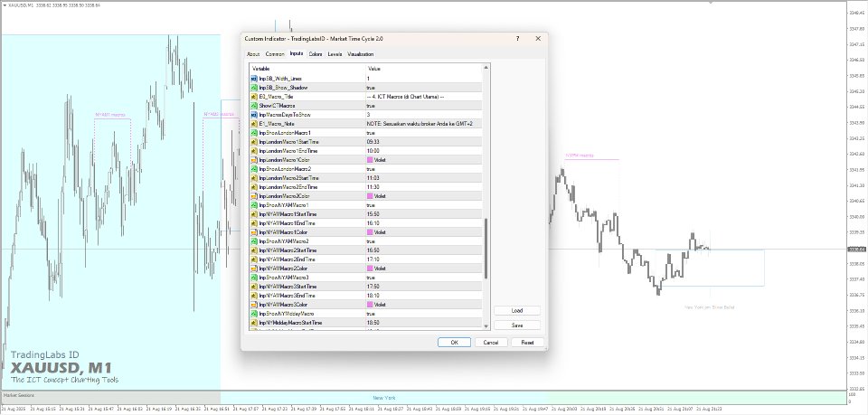
Task: Click the color icon beside InpNYAMMacro1Color
Action: [x=254, y=232]
